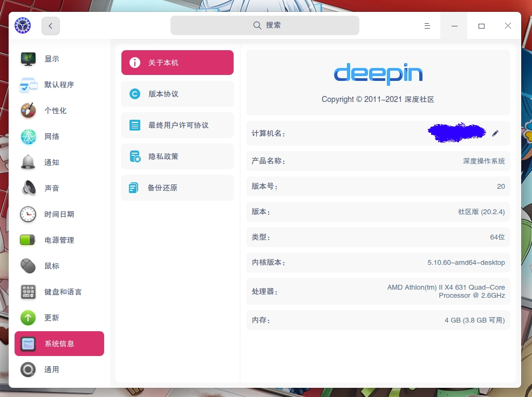Image resolution: width=532 pixels, height=397 pixels.
Task: Select the 备份还原 menu item
Action: (178, 188)
